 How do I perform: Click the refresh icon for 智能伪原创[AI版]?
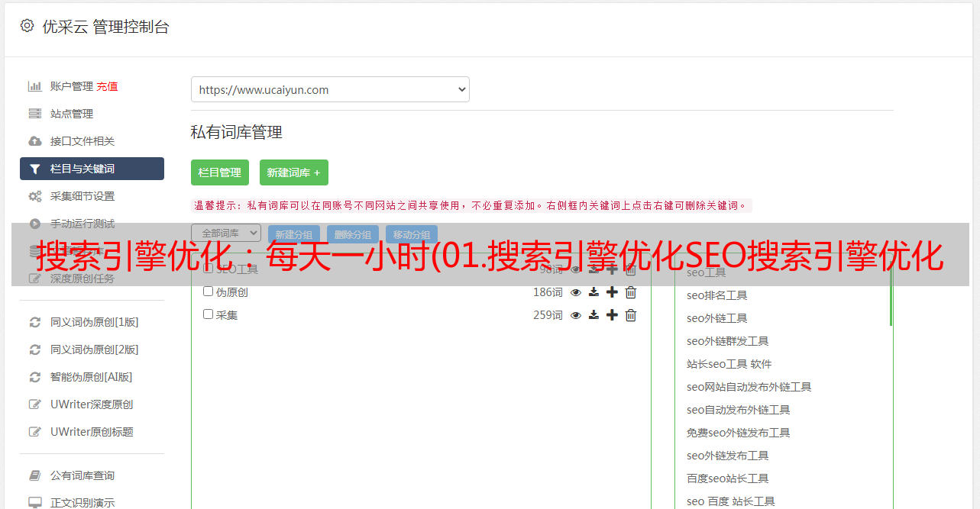[35, 377]
